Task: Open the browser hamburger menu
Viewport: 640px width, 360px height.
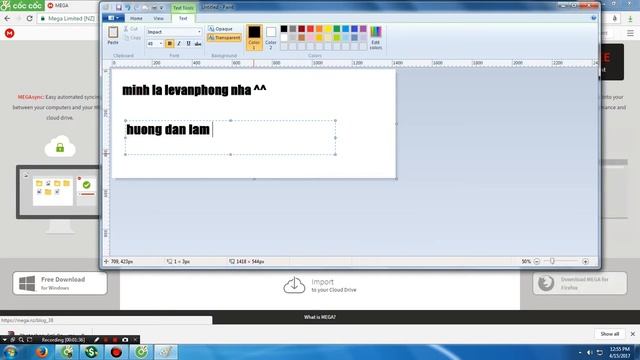Action: 631,33
